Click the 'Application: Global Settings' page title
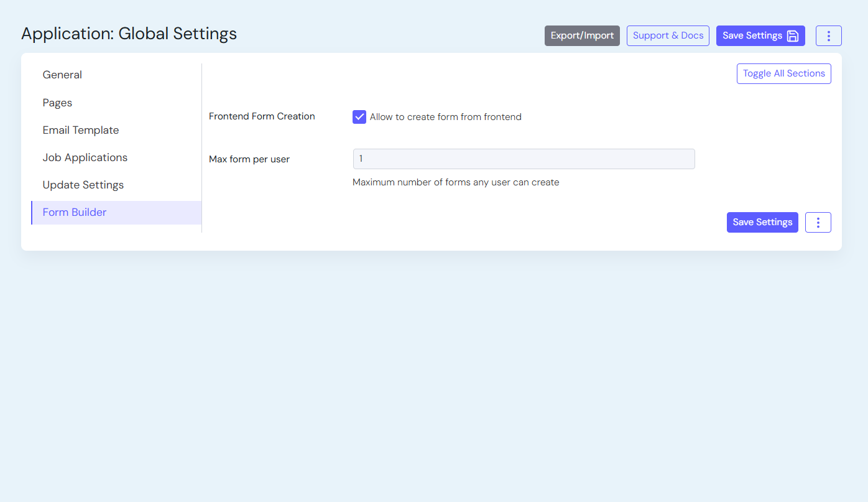 tap(129, 34)
